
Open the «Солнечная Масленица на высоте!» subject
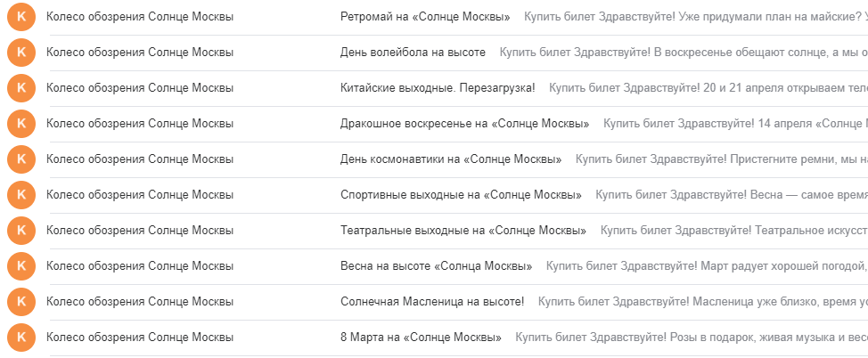(x=432, y=302)
